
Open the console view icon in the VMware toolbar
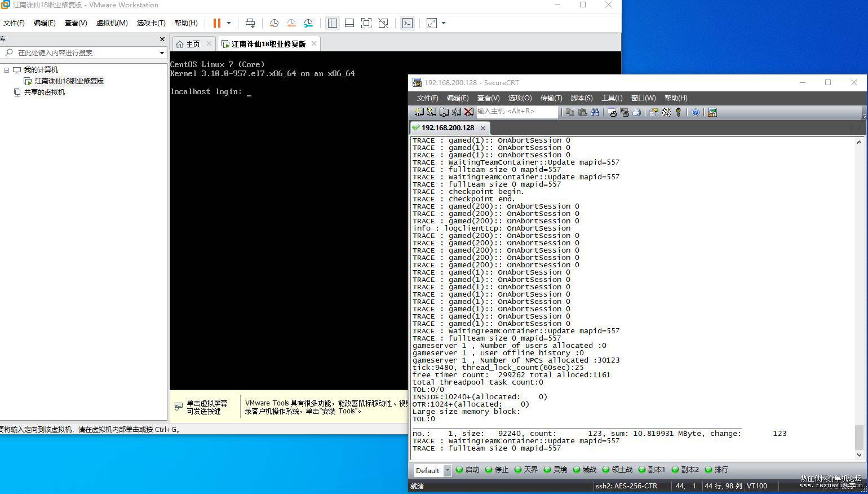(x=408, y=23)
